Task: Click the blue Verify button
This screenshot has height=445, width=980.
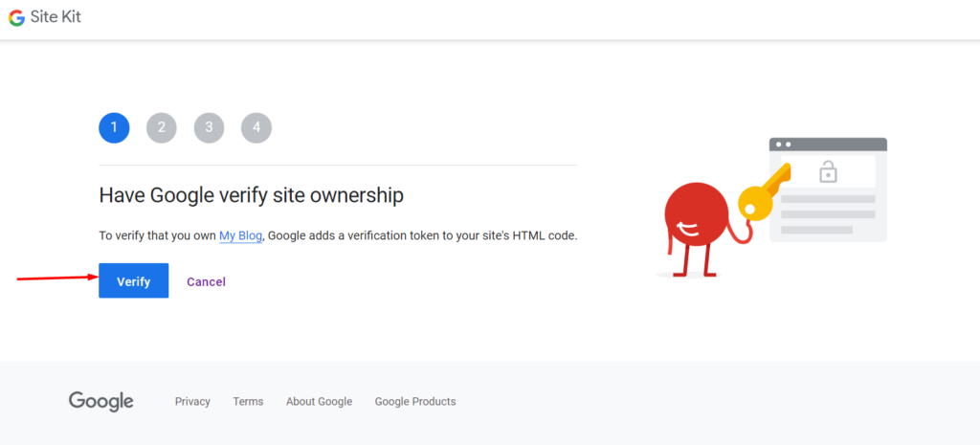Action: tap(134, 280)
